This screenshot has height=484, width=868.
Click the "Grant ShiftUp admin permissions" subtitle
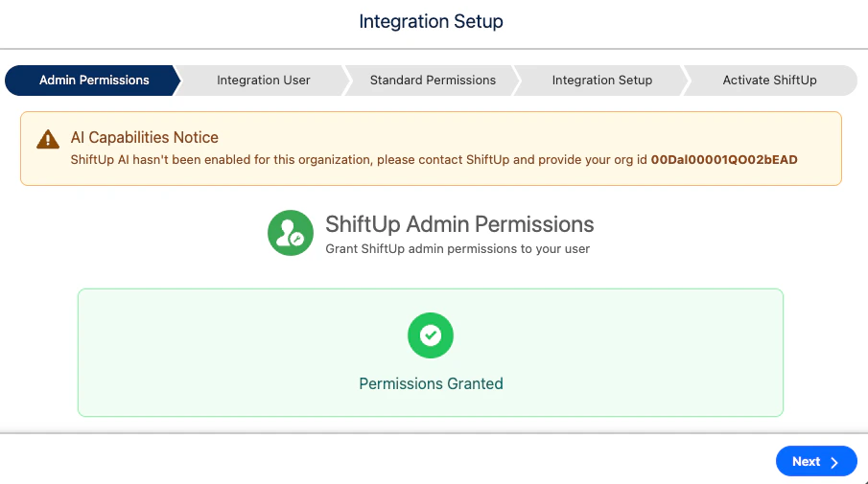(457, 249)
